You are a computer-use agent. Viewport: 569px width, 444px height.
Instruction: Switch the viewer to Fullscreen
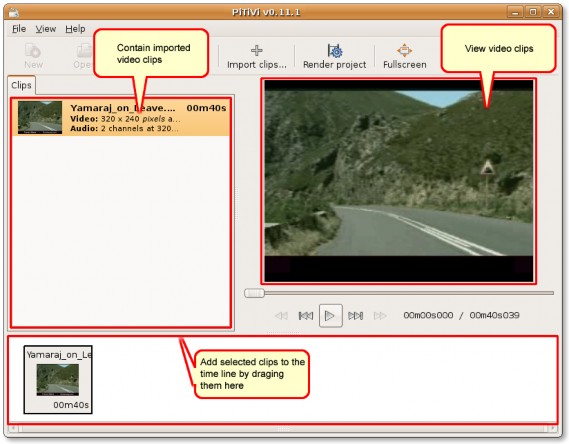(x=405, y=56)
